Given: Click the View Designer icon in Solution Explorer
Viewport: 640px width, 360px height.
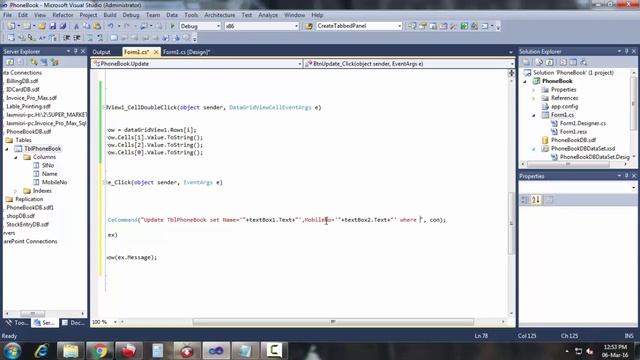Looking at the screenshot, I should [x=573, y=62].
